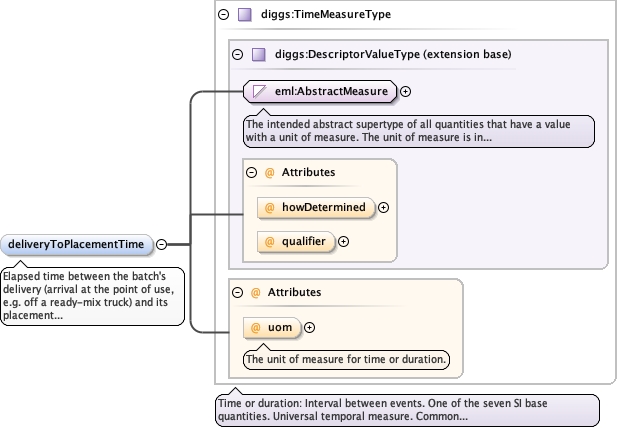
Task: Click the 'The unit of measure for time or duration.' note
Action: coord(346,359)
